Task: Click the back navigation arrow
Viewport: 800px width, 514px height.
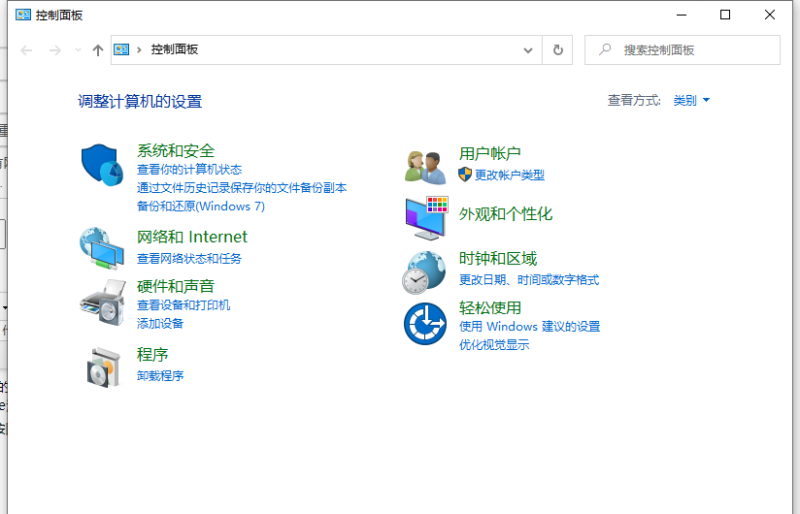Action: tap(27, 50)
